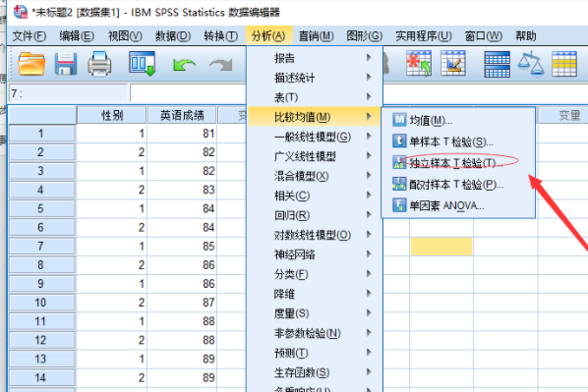
Task: Click the 英语成绩 cell with value 85
Action: click(182, 247)
